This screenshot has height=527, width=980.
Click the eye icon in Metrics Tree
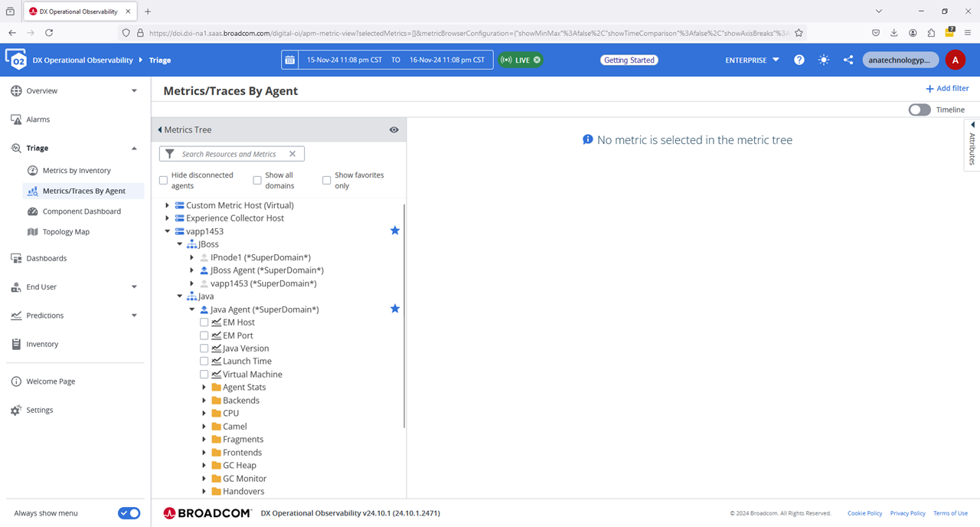(x=394, y=130)
